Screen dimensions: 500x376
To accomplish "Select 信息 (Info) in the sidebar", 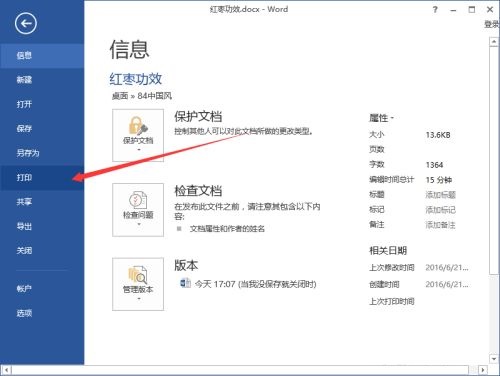I will (x=42, y=55).
